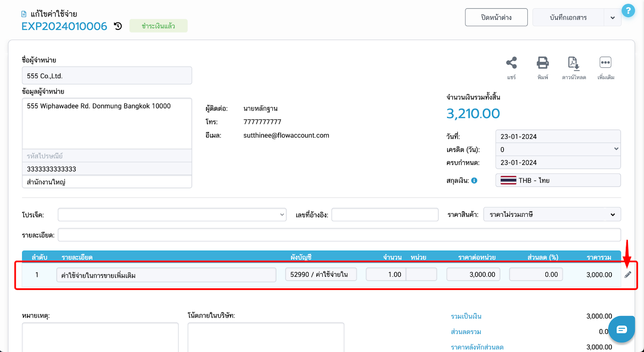This screenshot has height=352, width=644.
Task: Click the Download PDF icon
Action: [x=574, y=63]
